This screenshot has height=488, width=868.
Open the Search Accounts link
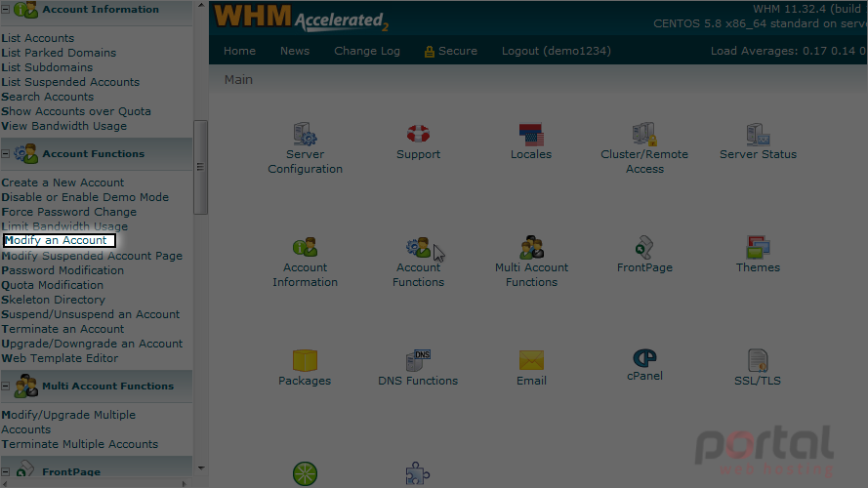click(48, 97)
